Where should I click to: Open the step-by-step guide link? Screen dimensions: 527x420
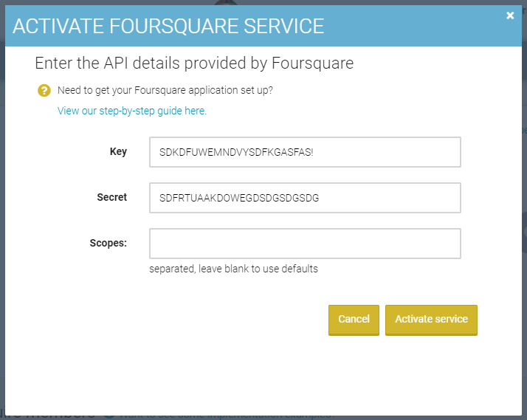pos(131,111)
